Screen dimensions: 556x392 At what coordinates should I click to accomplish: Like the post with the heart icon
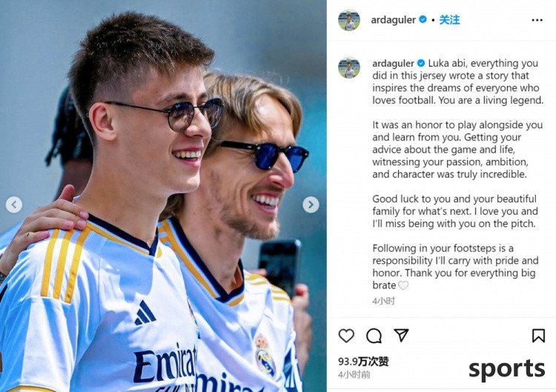(x=346, y=335)
